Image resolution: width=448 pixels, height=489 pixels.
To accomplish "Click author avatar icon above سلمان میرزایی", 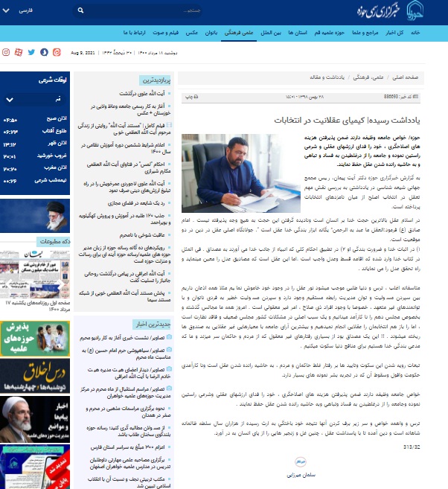I will pos(301,462).
